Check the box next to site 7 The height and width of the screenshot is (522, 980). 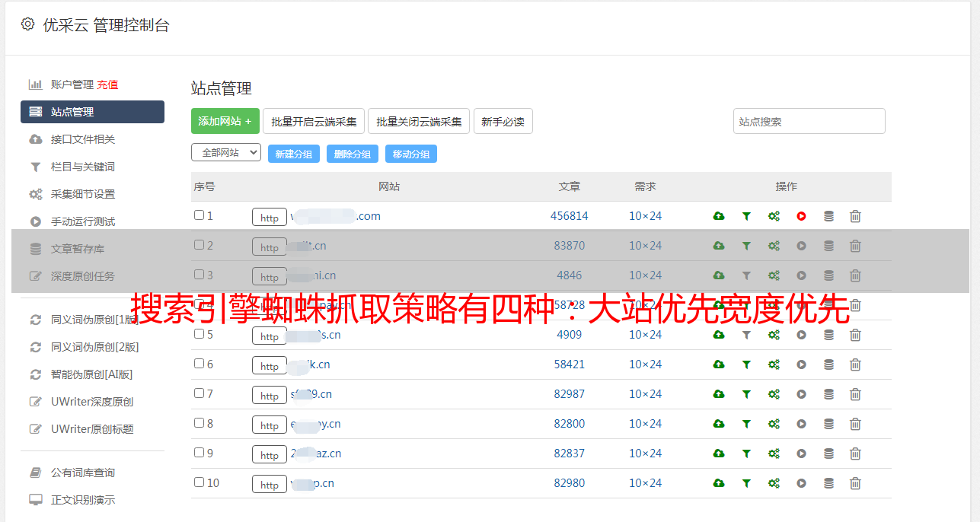coord(199,393)
